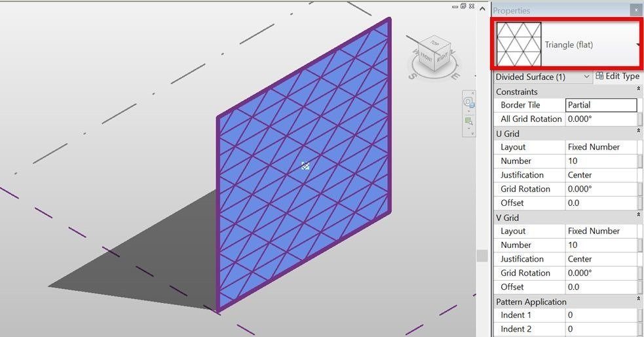This screenshot has width=644, height=337.
Task: Open the navigation bar customize arrow at its bottom
Action: tap(472, 134)
